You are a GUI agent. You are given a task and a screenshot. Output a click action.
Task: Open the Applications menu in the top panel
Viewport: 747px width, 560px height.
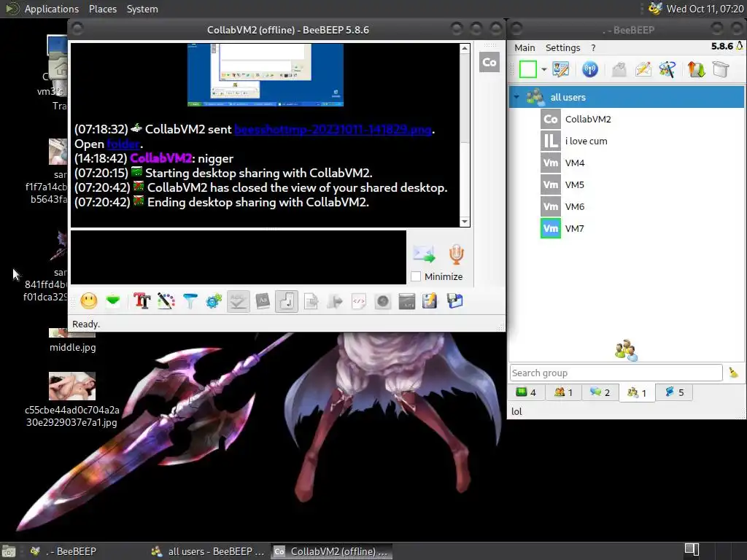click(x=52, y=9)
